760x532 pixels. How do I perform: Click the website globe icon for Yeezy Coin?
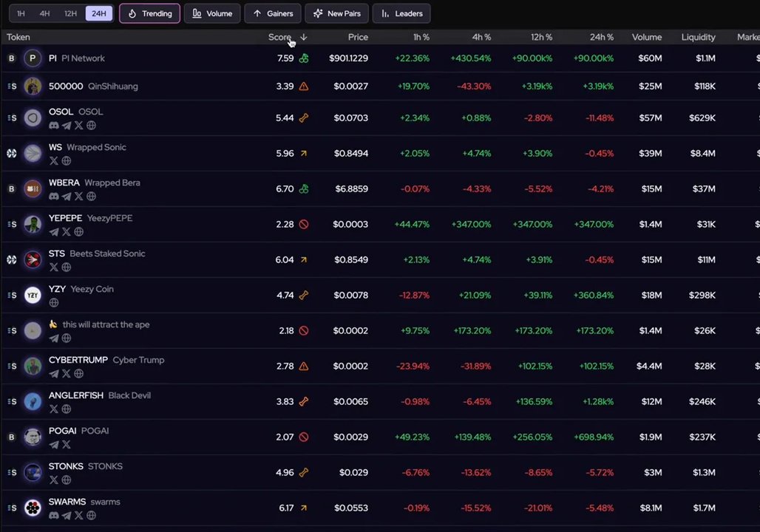coord(54,302)
